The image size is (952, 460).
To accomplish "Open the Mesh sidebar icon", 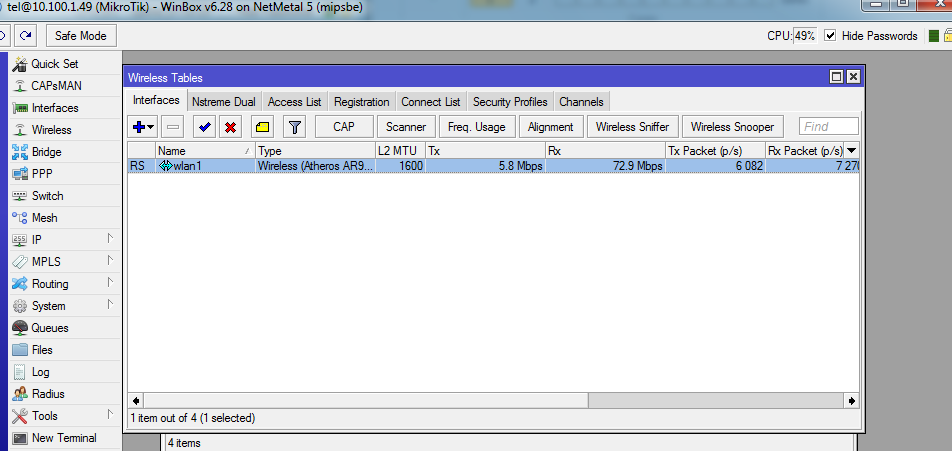I will 20,218.
